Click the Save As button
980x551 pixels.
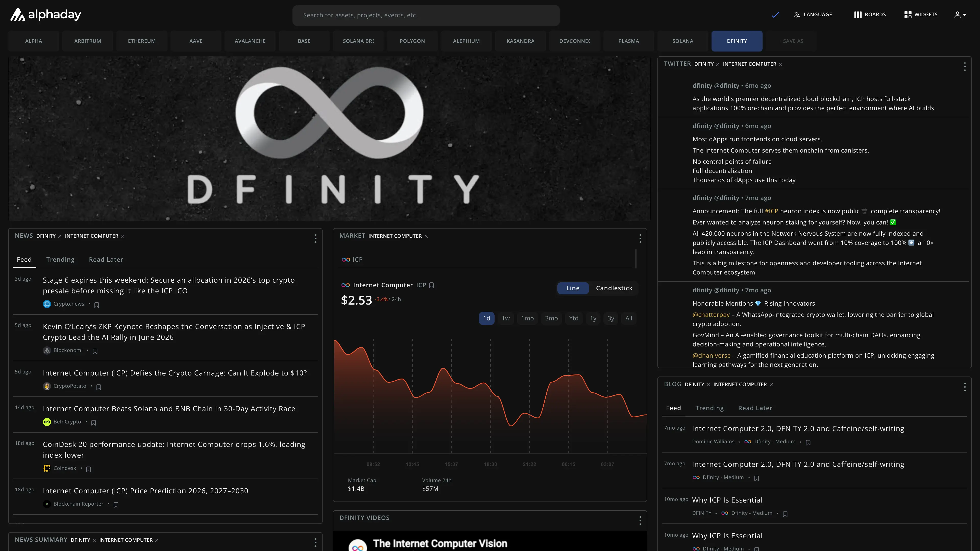coord(791,41)
